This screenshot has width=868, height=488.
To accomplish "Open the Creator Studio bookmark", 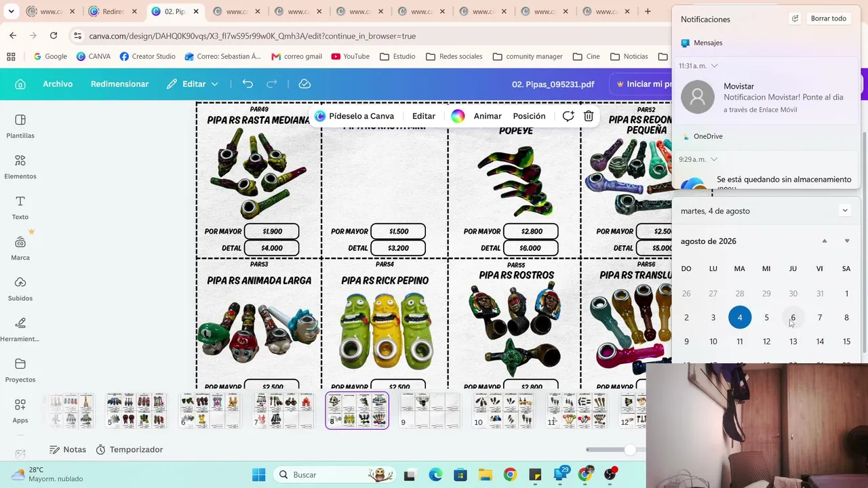I will 147,56.
